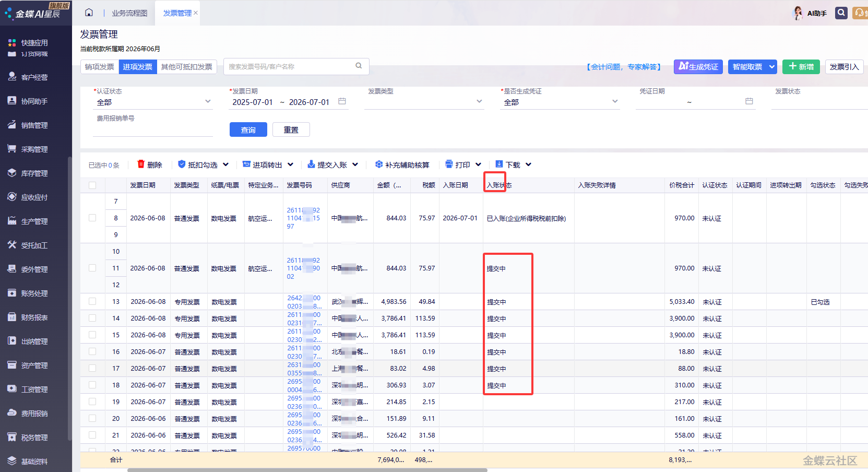
Task: Switch to 销项发票 tab
Action: point(100,67)
